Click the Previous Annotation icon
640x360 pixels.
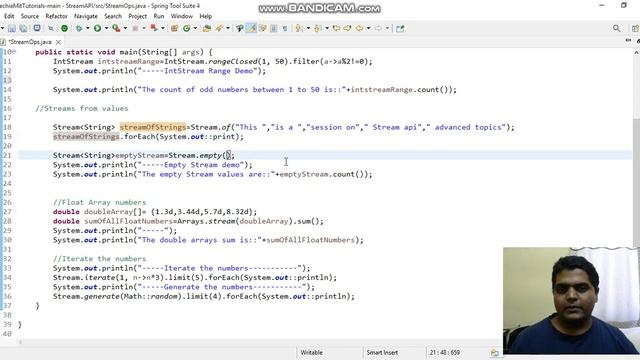[x=318, y=28]
